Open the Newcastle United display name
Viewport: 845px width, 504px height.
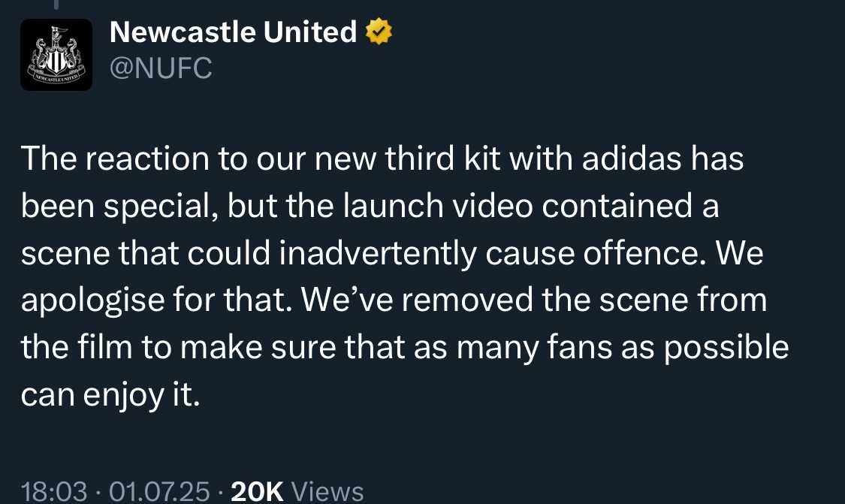[x=233, y=32]
